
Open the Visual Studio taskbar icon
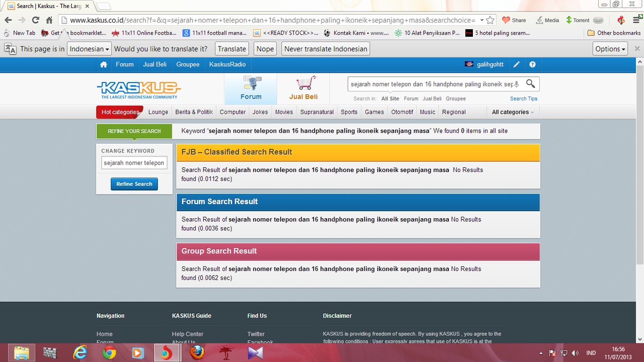coord(255,353)
